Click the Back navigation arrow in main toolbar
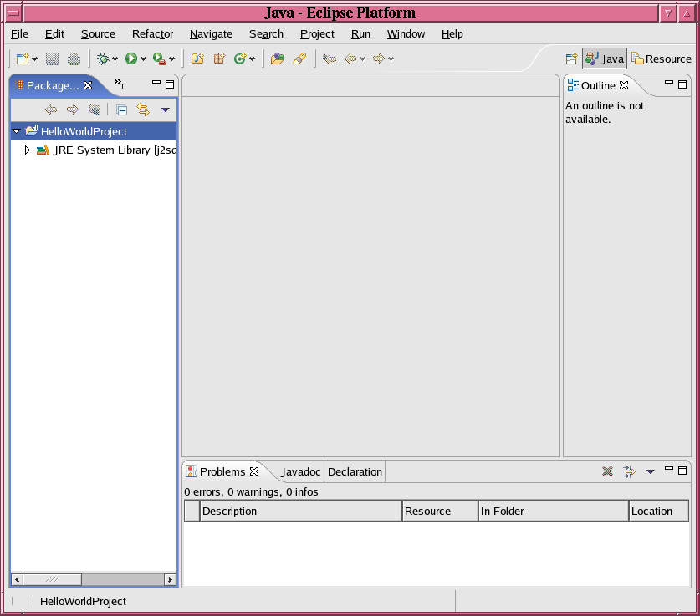The width and height of the screenshot is (700, 616). coord(350,59)
